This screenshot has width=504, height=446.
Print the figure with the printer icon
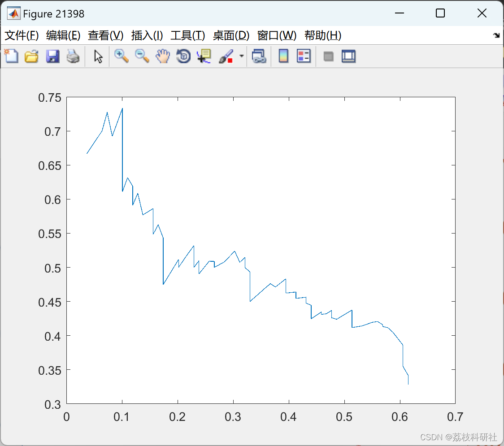click(73, 56)
